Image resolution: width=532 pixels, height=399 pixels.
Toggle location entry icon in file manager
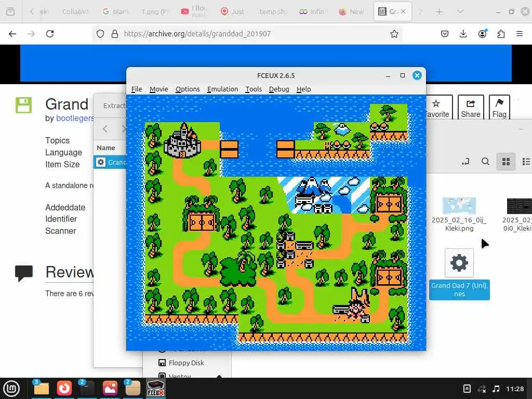(x=465, y=162)
